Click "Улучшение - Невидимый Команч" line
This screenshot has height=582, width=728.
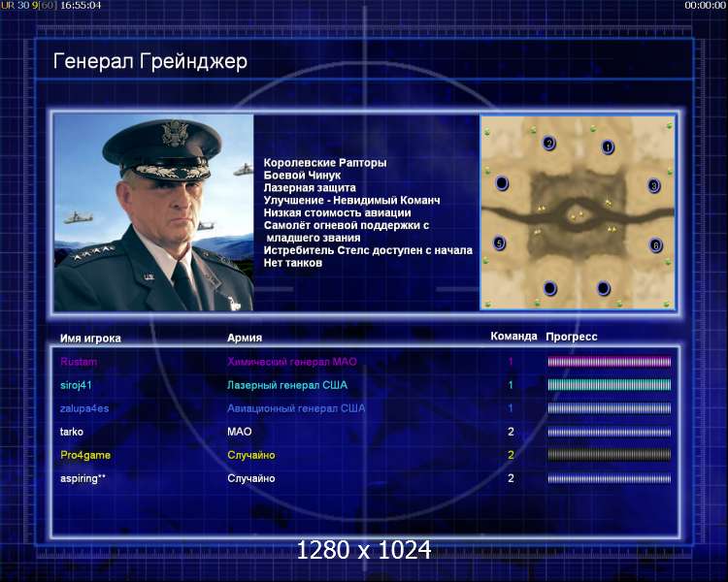coord(351,200)
